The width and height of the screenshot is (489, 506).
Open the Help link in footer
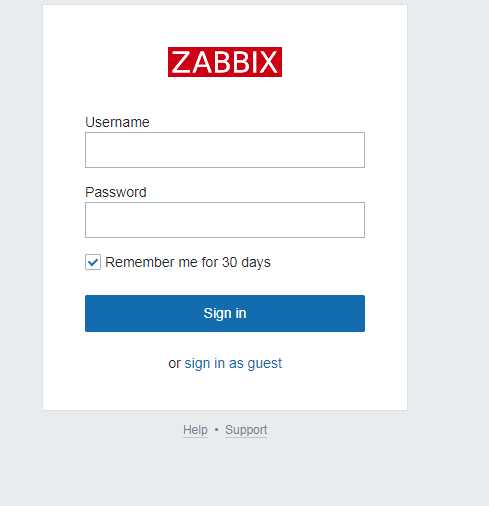pos(195,430)
